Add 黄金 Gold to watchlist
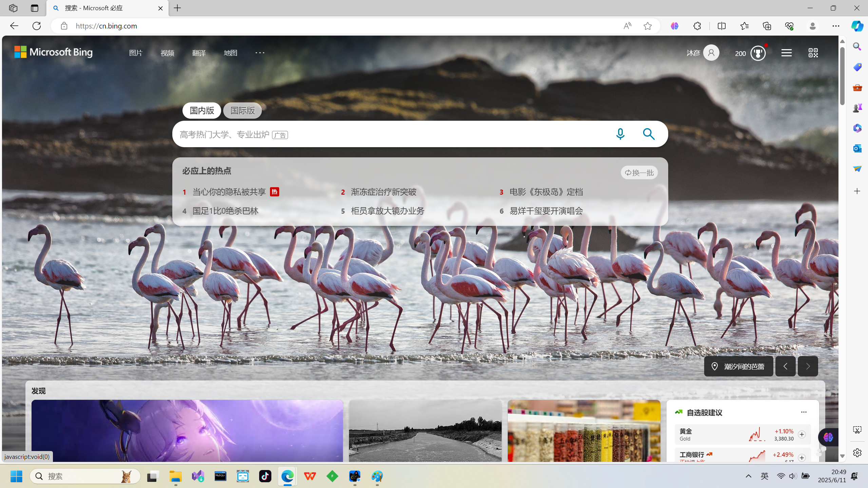This screenshot has width=868, height=488. [x=802, y=434]
